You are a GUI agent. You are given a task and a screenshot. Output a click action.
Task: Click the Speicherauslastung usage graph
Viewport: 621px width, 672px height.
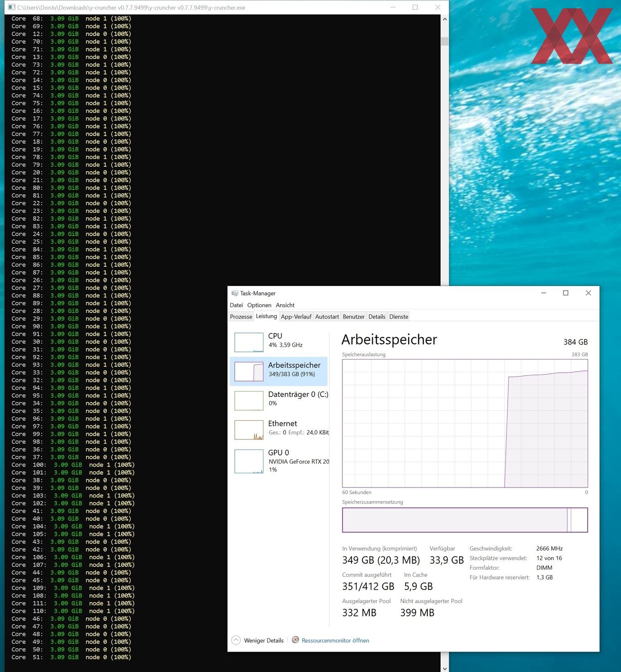click(x=465, y=423)
